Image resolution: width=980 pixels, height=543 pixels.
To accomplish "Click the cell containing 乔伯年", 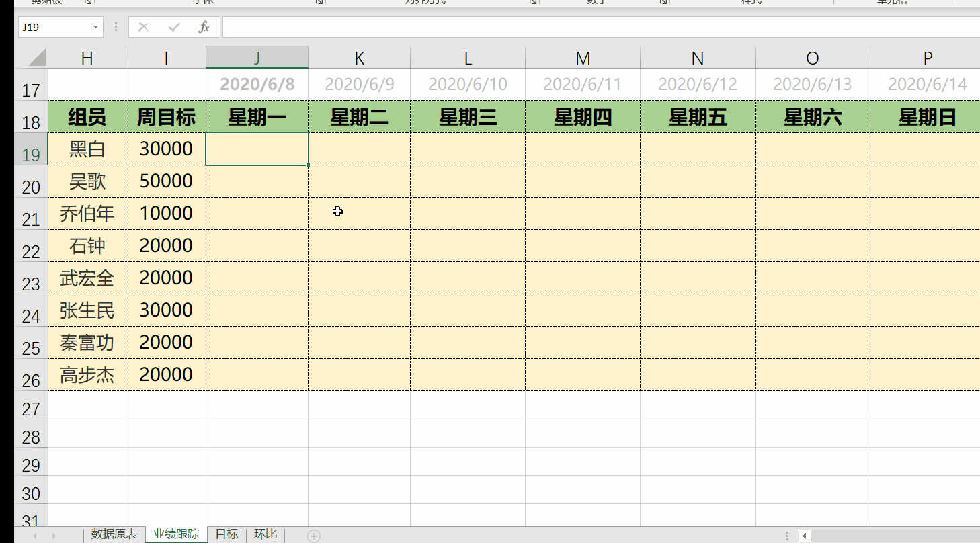I will click(87, 214).
